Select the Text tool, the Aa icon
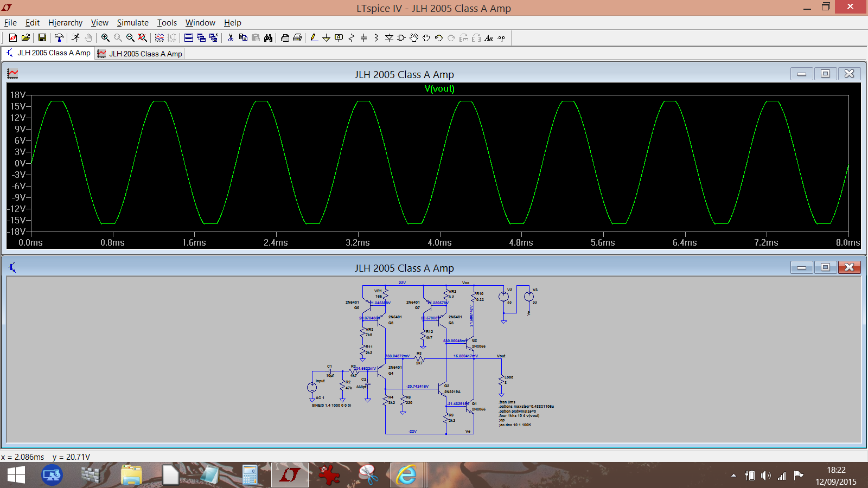Screen dimensions: 868x488 coord(489,37)
